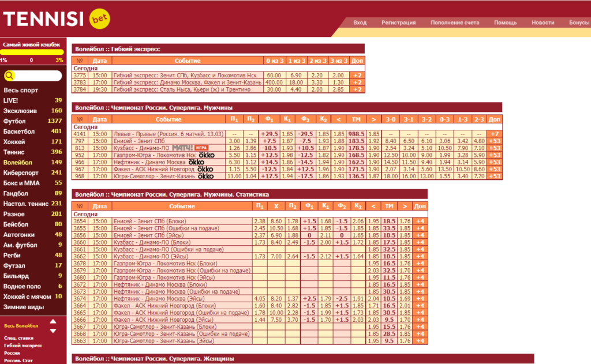Open Зимние виды category
This screenshot has width=591, height=364.
[23, 307]
